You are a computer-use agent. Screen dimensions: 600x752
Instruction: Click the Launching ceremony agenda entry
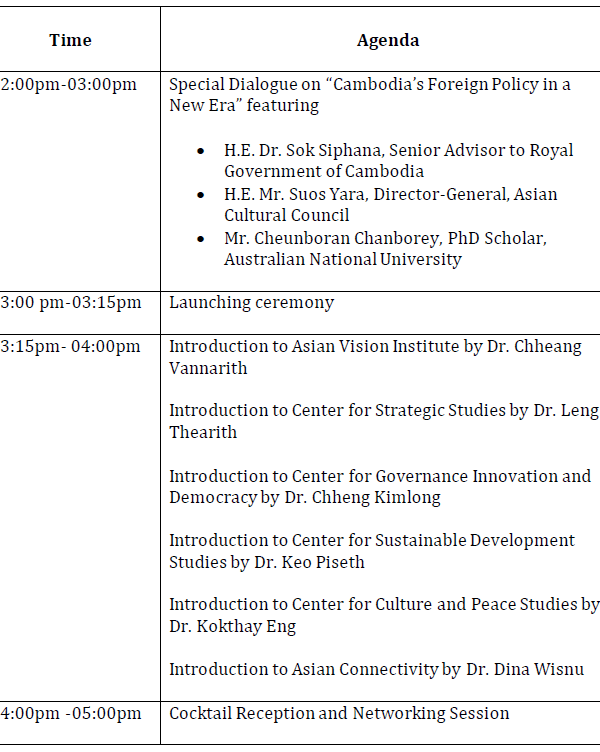click(x=251, y=302)
